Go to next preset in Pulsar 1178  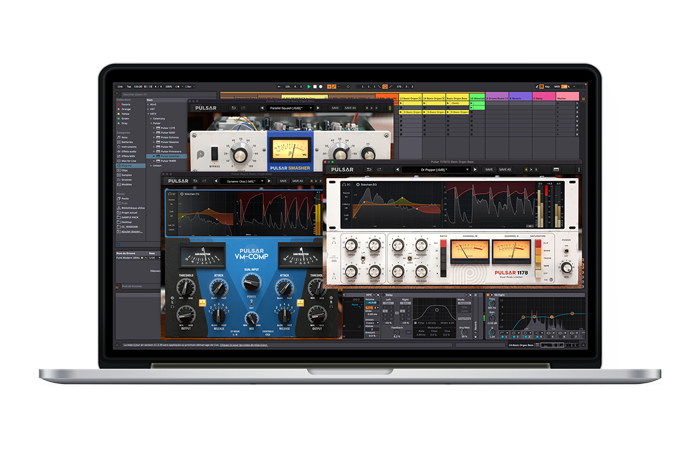tap(475, 170)
